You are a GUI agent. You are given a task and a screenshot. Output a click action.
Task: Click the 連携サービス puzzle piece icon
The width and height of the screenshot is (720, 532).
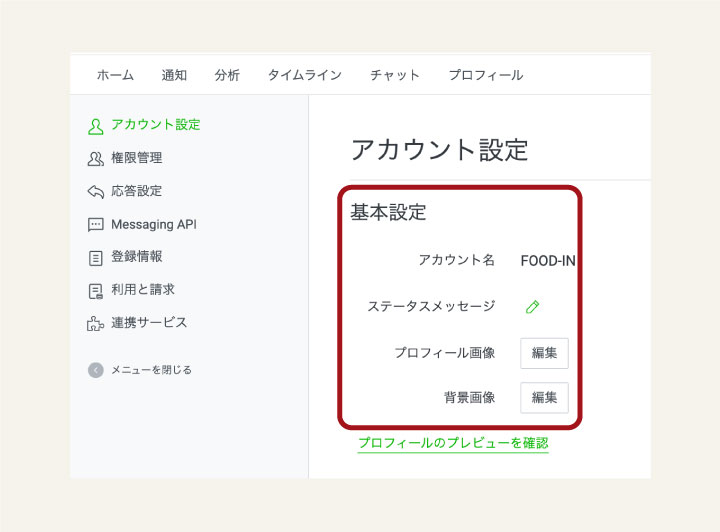click(96, 324)
